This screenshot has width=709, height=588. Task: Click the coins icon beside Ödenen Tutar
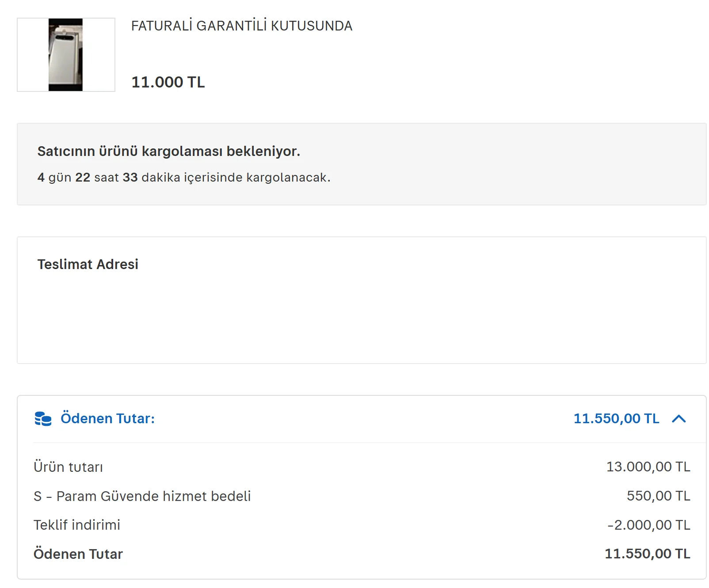[x=43, y=418]
